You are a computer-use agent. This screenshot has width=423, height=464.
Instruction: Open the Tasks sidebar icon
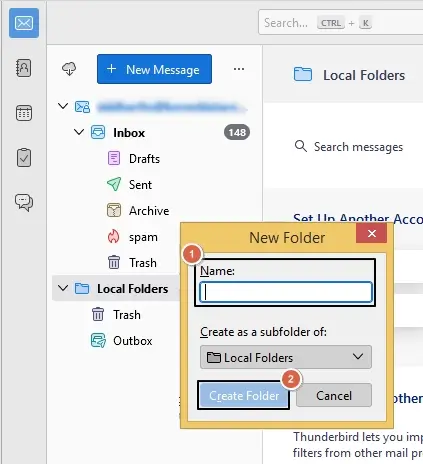tap(24, 158)
